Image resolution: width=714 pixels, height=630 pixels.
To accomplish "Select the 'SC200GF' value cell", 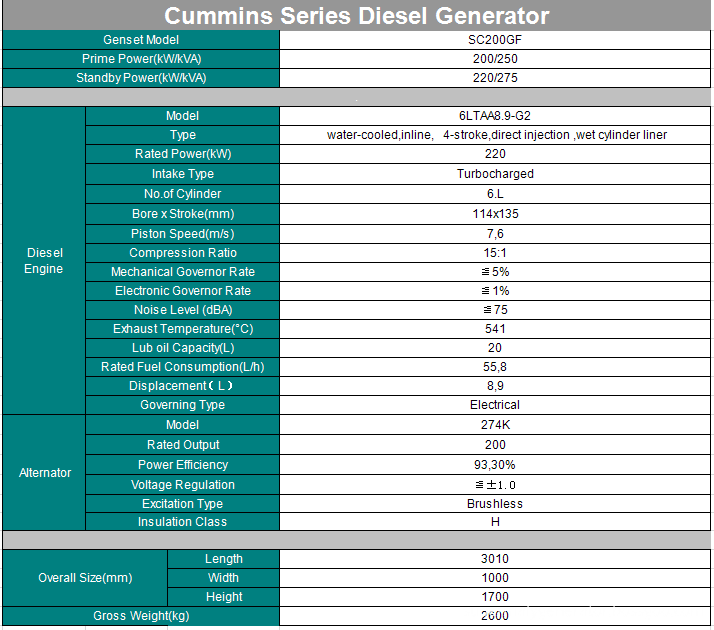I will click(x=495, y=40).
